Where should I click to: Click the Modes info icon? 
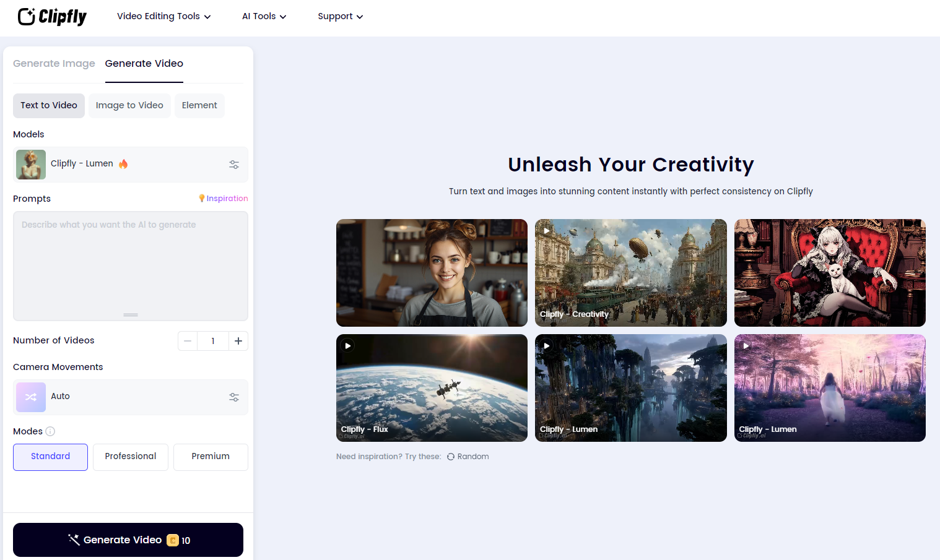pos(50,431)
